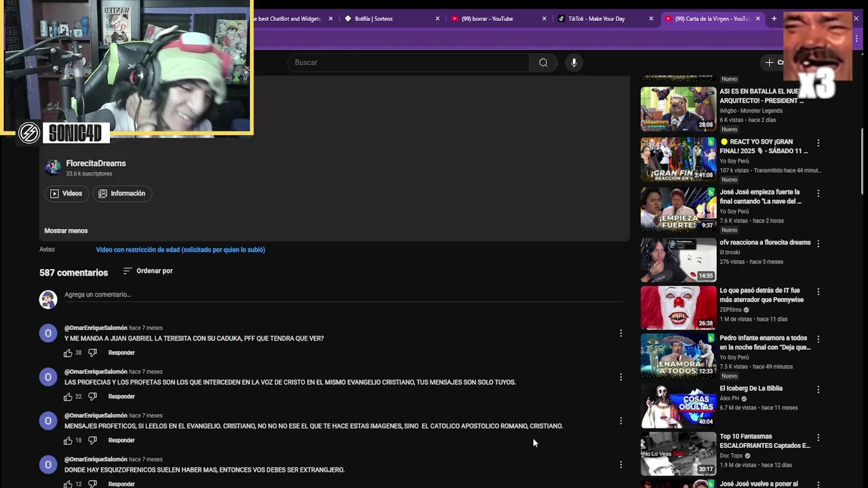The height and width of the screenshot is (488, 868).
Task: Like the 'MENSAJES PROFETICOS' comment
Action: [68, 441]
